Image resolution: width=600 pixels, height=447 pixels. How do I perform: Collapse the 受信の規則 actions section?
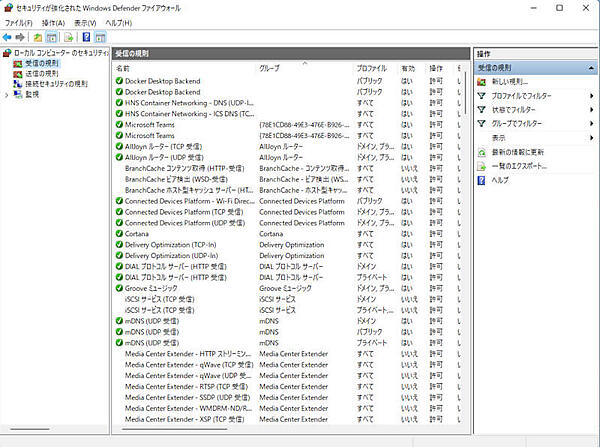(x=590, y=67)
